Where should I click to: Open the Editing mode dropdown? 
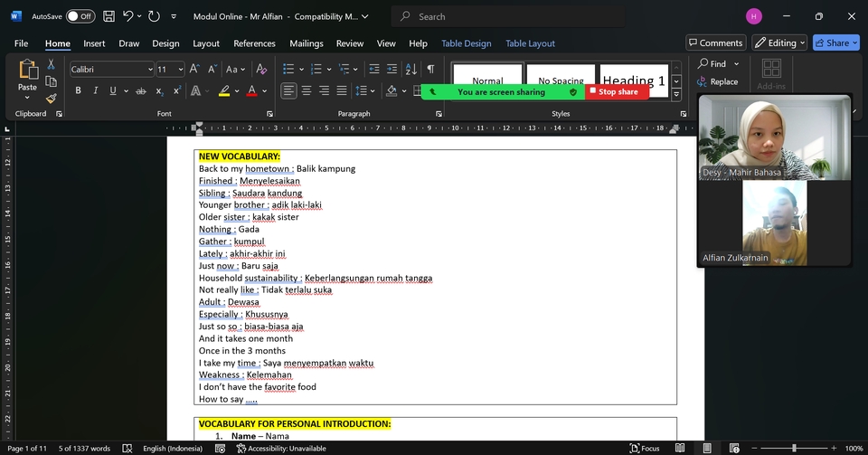[x=780, y=43]
